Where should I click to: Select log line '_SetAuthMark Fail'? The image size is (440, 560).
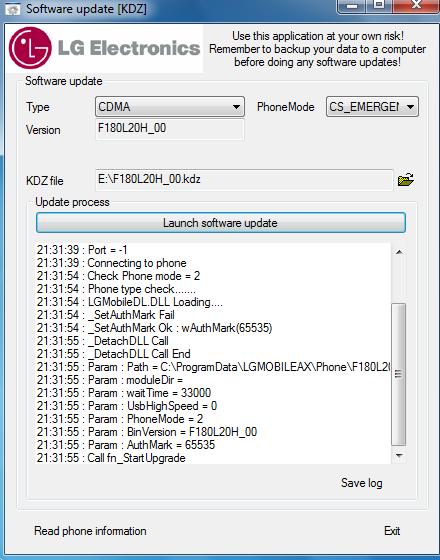point(106,315)
